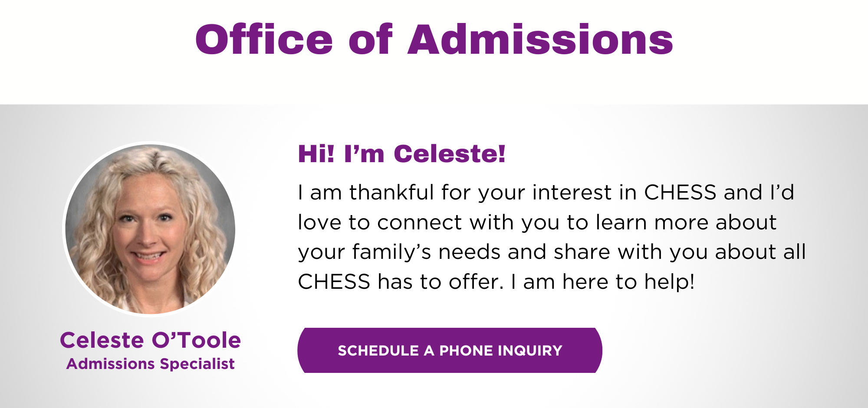Select the Hi! I'm Celeste! greeting heading
Screen dimensions: 868x408
point(402,154)
